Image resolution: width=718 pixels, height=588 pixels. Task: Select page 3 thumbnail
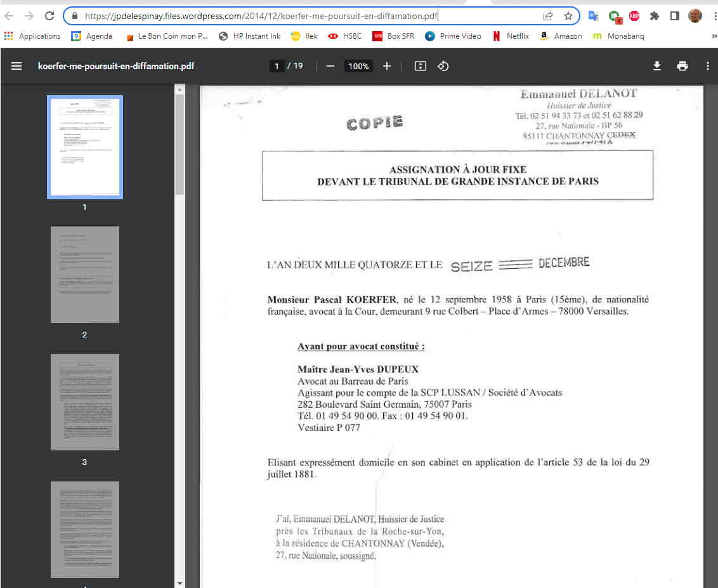point(84,402)
